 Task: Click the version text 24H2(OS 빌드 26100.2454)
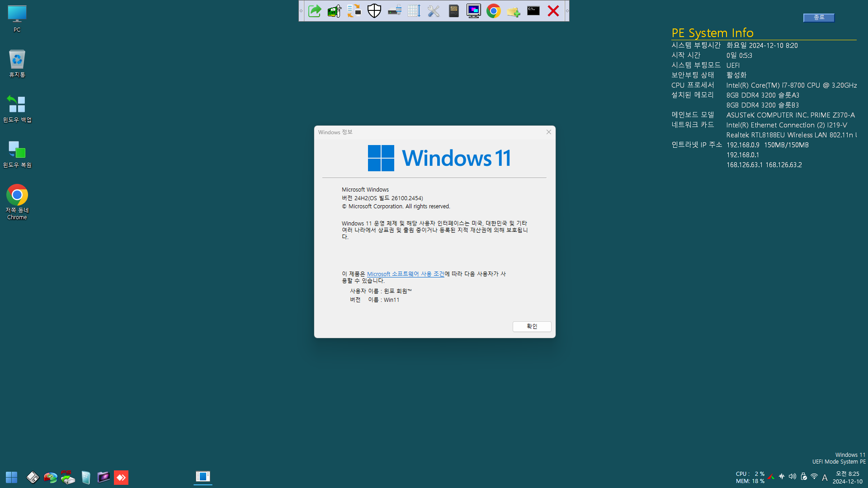pos(382,198)
